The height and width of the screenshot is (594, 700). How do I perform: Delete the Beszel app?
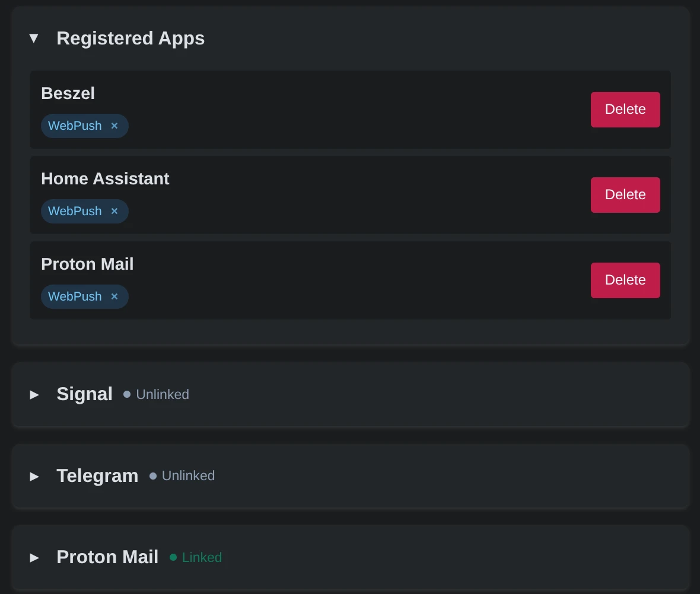click(x=625, y=110)
